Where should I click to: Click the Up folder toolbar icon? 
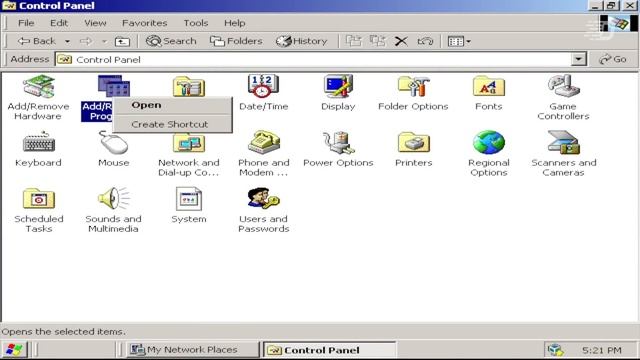(x=122, y=41)
